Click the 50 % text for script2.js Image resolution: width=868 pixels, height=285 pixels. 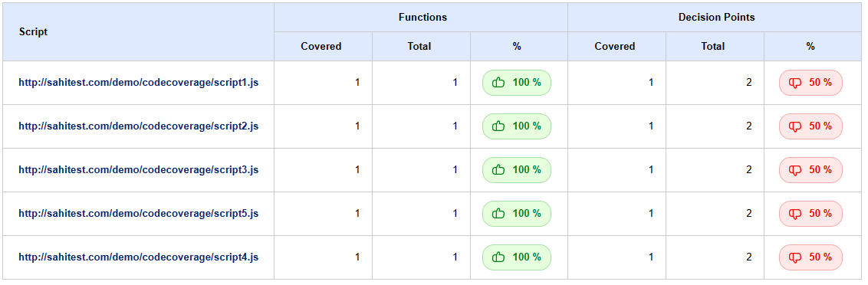coord(820,126)
